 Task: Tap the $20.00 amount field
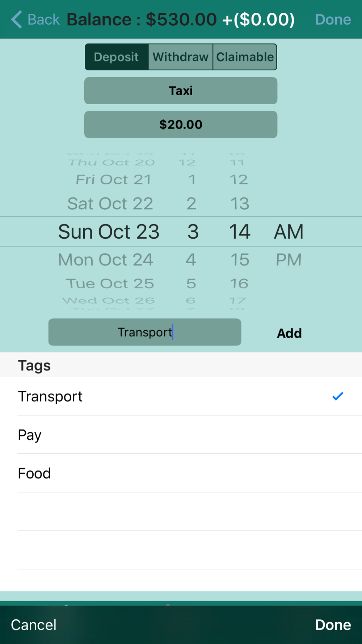click(x=181, y=125)
